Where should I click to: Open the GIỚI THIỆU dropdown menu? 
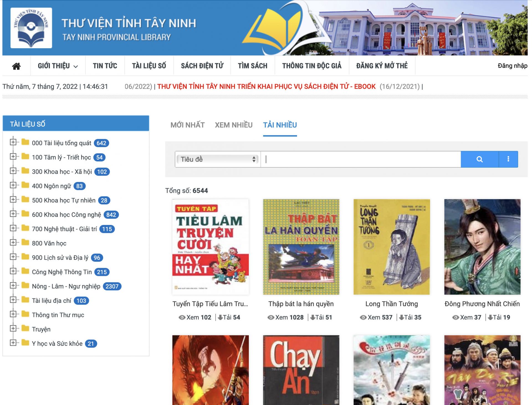tap(58, 66)
